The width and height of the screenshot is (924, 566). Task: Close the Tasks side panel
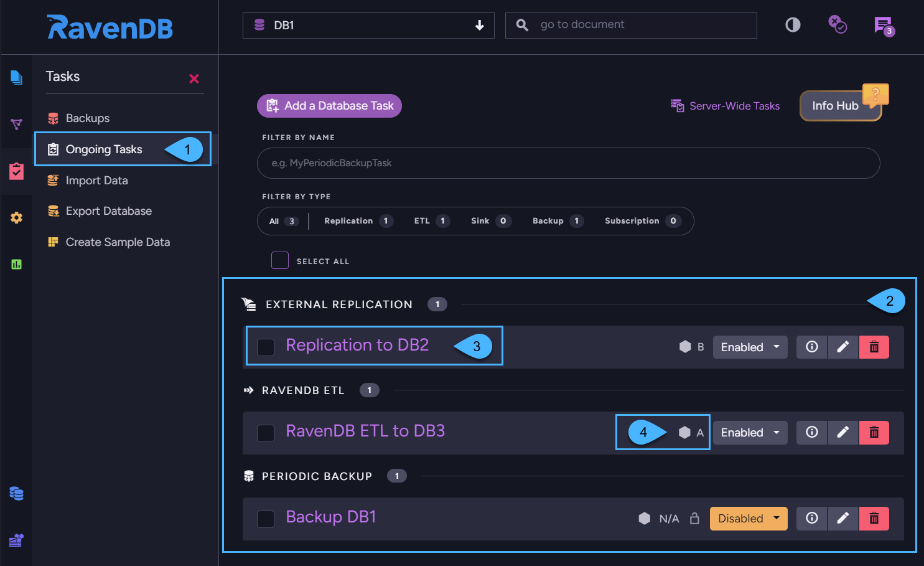[x=194, y=78]
